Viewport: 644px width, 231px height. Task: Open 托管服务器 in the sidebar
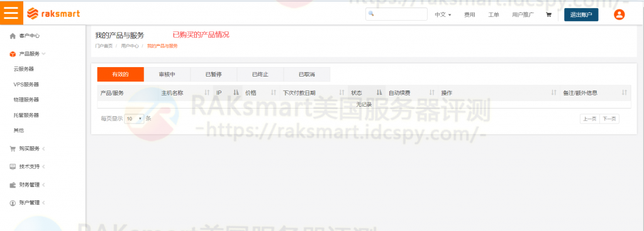click(26, 115)
